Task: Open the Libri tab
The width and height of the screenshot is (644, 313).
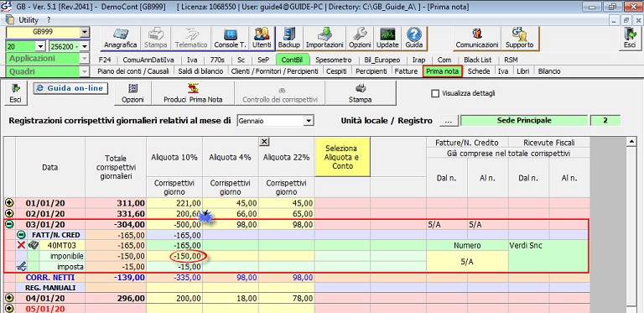Action: pyautogui.click(x=523, y=71)
